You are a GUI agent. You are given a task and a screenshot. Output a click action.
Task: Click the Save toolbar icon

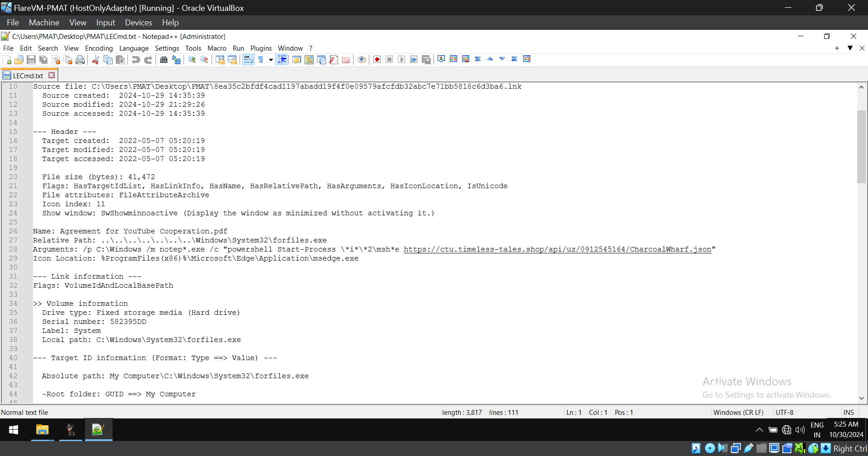31,60
